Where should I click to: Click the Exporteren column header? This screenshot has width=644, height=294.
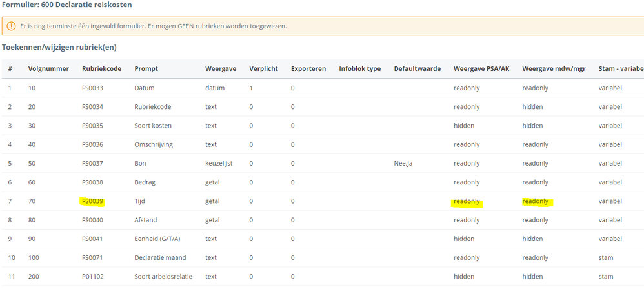pyautogui.click(x=308, y=68)
